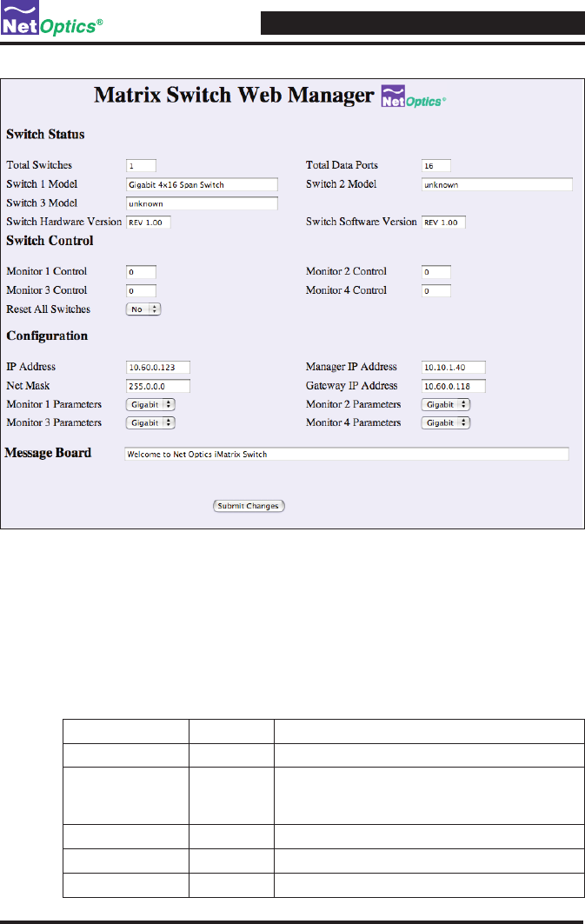Screen dimensions: 585x924
Task: Click the Switch 3 Model field
Action: (x=202, y=203)
